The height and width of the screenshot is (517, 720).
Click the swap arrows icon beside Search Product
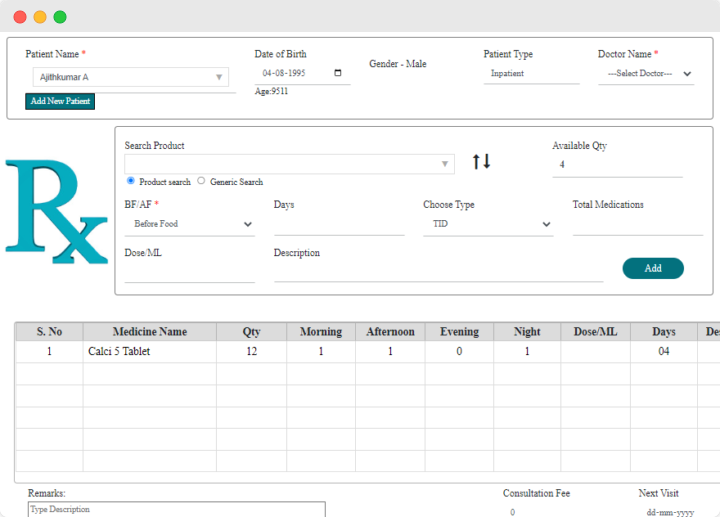coord(481,162)
